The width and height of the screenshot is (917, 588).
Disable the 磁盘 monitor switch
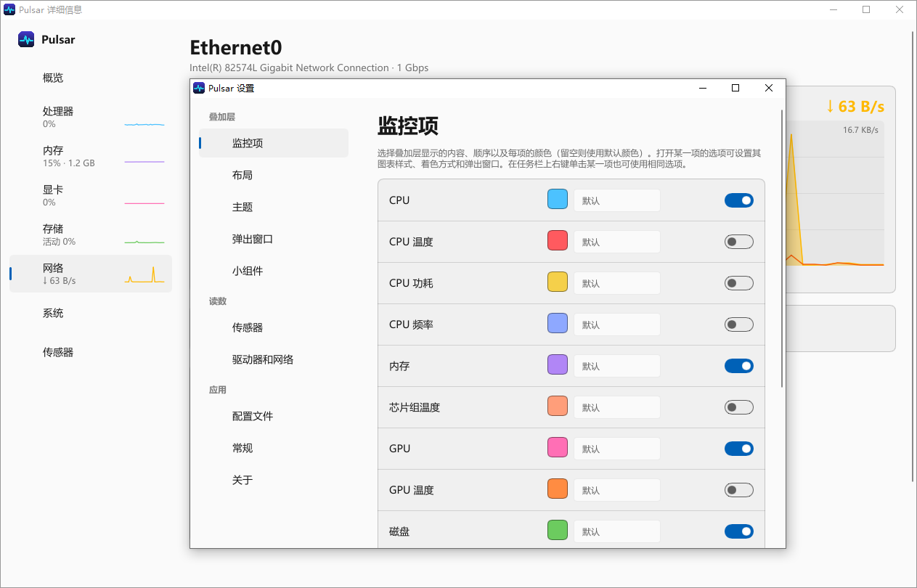pyautogui.click(x=739, y=531)
